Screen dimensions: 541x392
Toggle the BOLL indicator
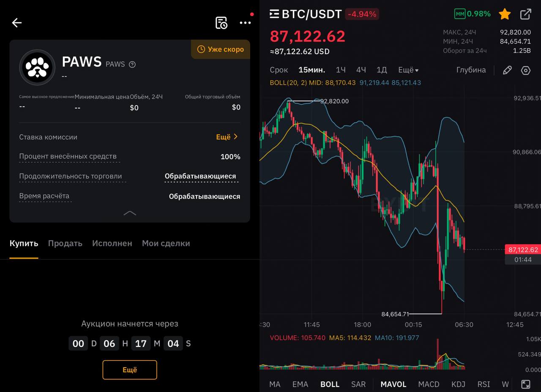pyautogui.click(x=330, y=384)
